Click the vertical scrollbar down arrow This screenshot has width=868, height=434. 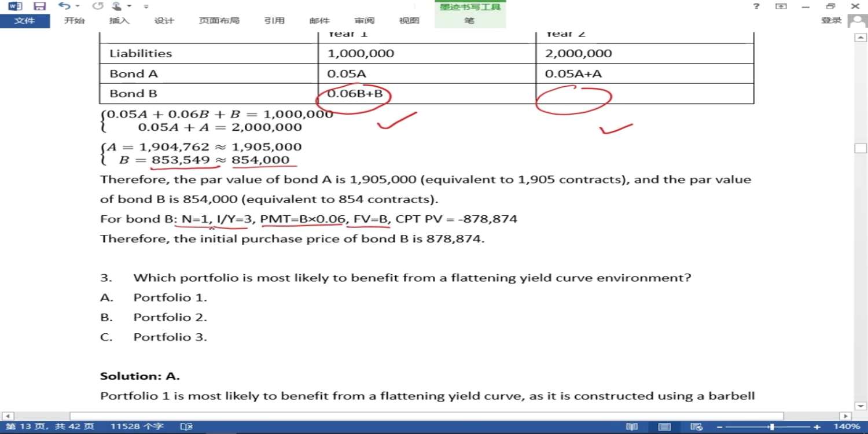860,406
